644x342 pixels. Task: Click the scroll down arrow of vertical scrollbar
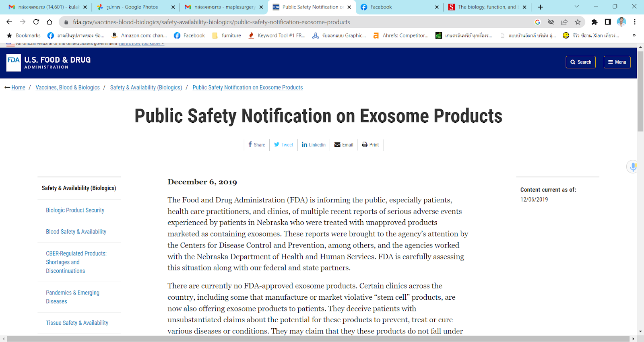point(640,332)
